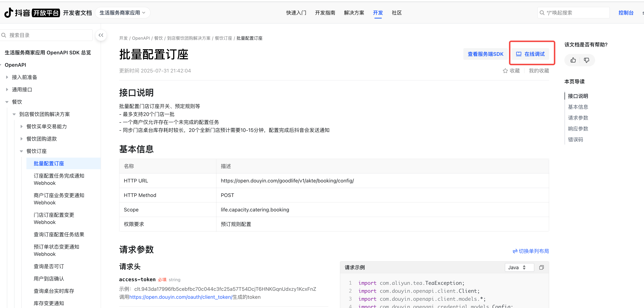The image size is (644, 308).
Task: Click the Douyin logo icon
Action: [x=9, y=13]
